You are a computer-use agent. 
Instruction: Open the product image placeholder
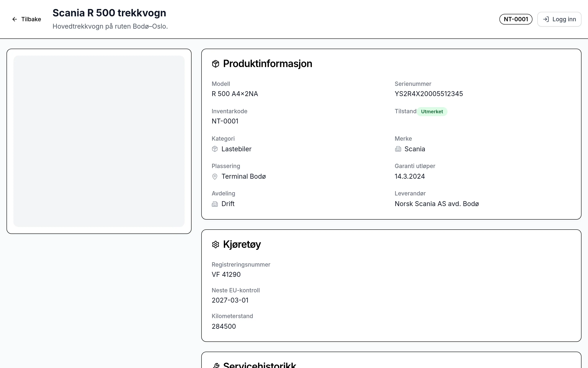[x=99, y=141]
